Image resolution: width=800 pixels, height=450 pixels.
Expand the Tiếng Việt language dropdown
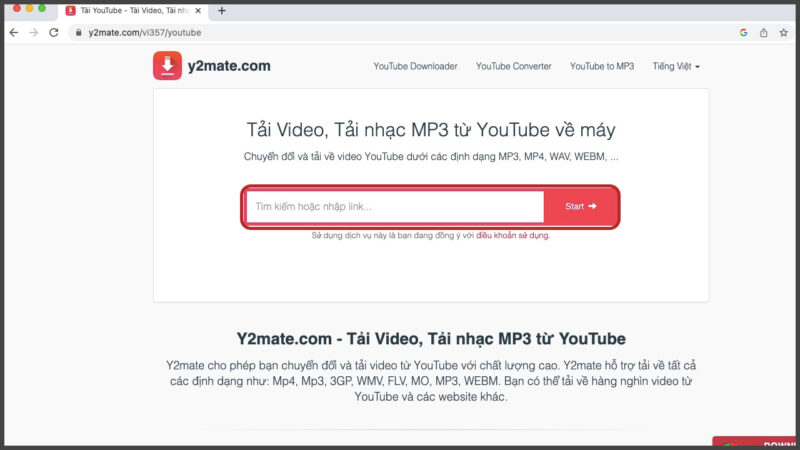point(676,66)
